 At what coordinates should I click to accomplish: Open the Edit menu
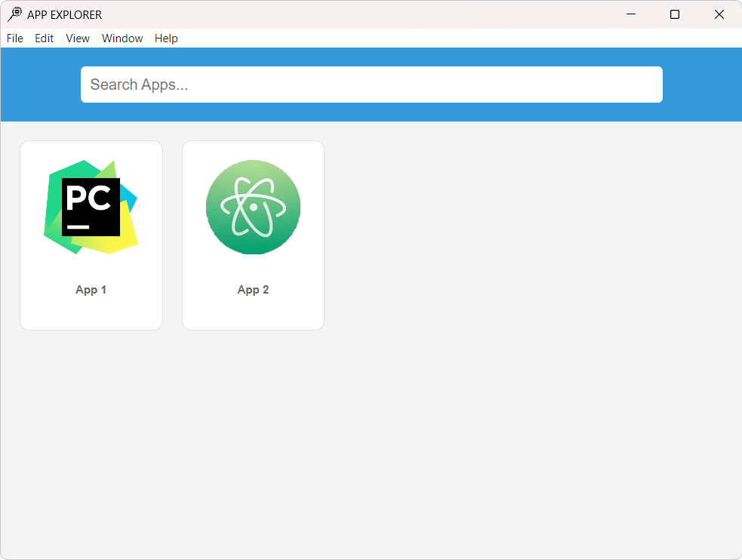pyautogui.click(x=44, y=38)
